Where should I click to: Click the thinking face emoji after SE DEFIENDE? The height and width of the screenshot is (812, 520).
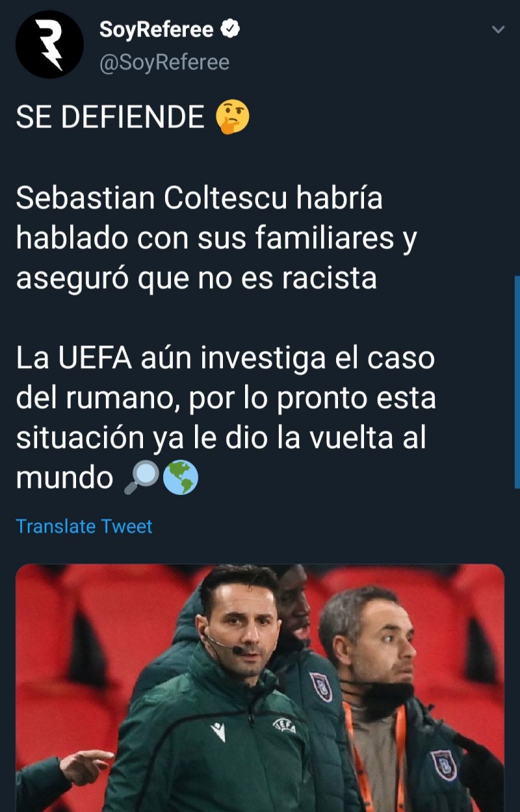click(232, 118)
